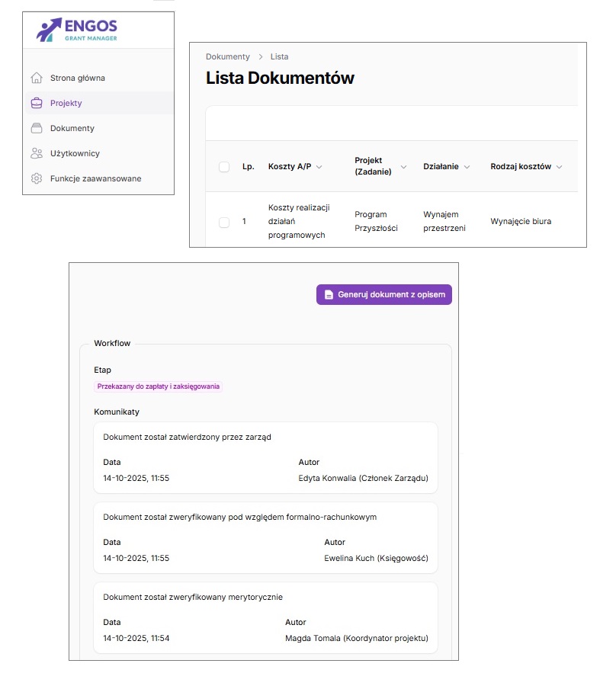
Task: Click the briefcase icon beside Projekty
Action: coord(36,103)
